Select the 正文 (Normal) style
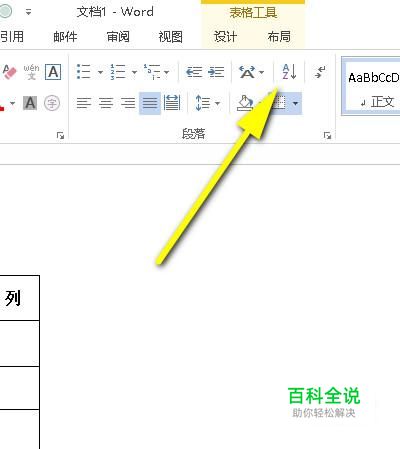Screen dimensions: 400x449 tap(372, 87)
